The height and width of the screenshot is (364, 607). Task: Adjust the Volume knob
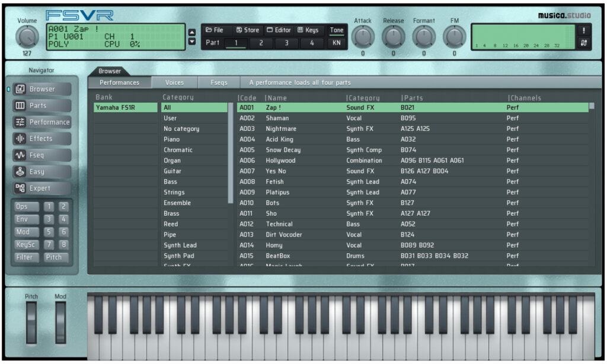point(27,37)
